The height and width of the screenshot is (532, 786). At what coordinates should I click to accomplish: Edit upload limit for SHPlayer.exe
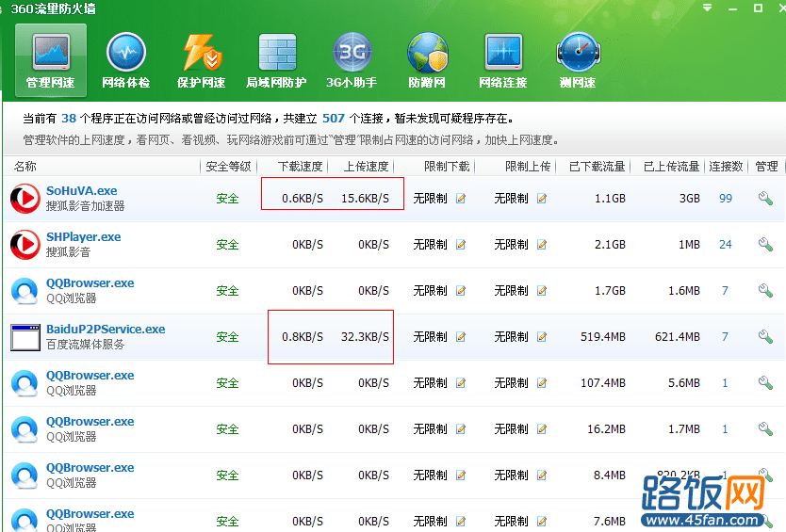click(x=541, y=245)
